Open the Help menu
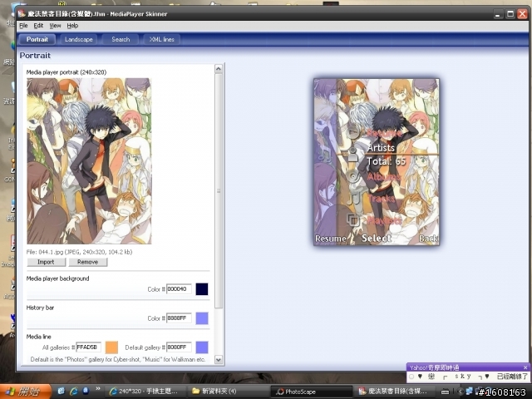The height and width of the screenshot is (399, 532). click(x=72, y=26)
